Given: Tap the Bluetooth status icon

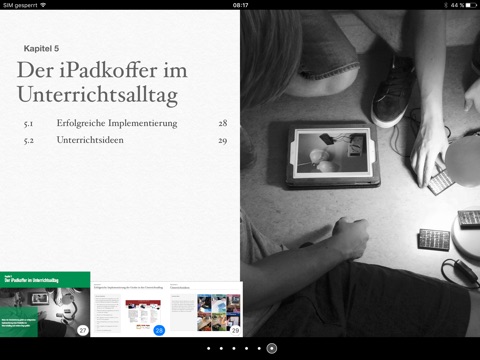Looking at the screenshot, I should 446,5.
